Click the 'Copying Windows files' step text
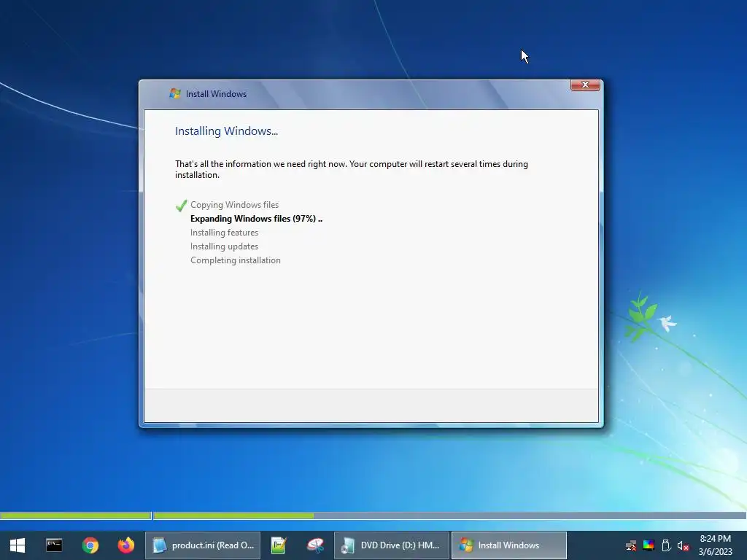The height and width of the screenshot is (560, 747). 234,205
